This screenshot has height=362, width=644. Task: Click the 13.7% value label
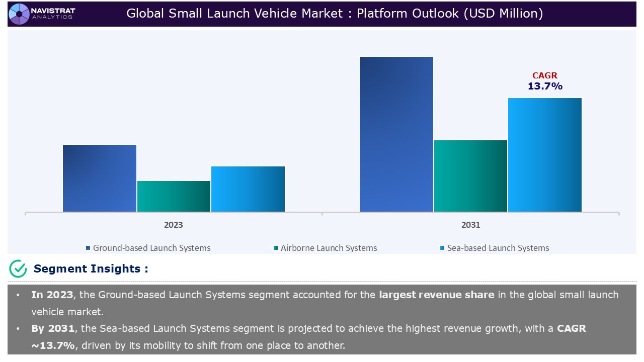pyautogui.click(x=545, y=86)
